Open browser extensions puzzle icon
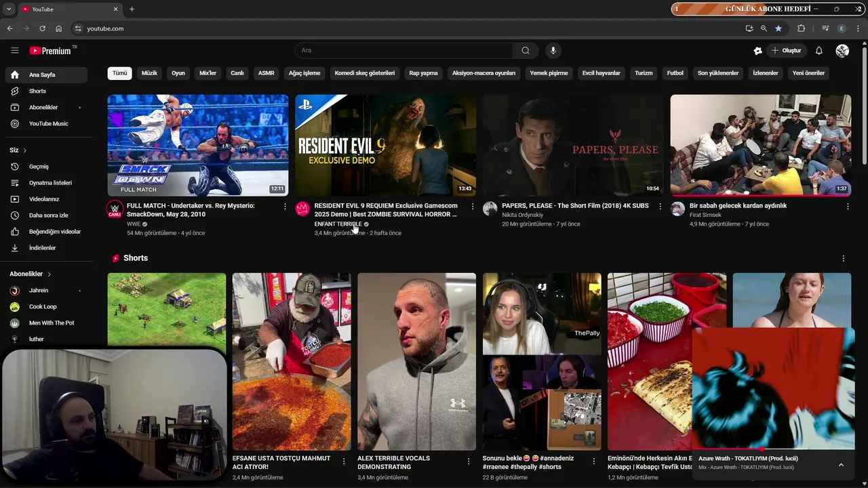 [x=801, y=28]
